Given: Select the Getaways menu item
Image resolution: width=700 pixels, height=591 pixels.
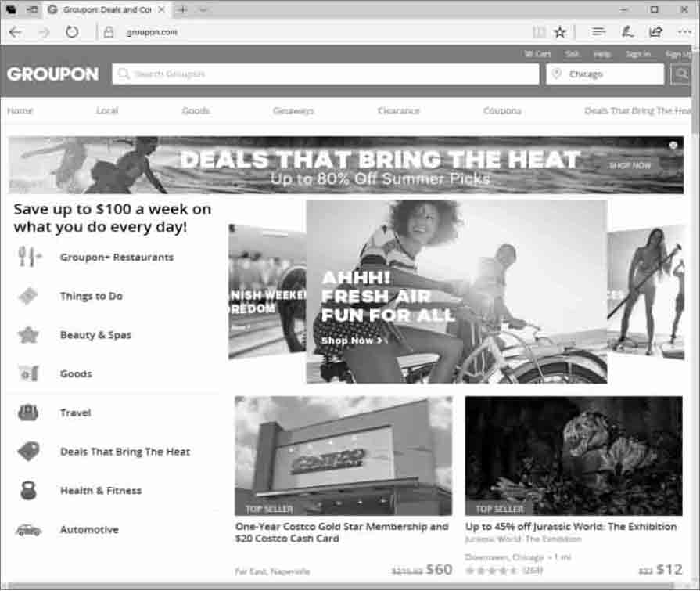Looking at the screenshot, I should (293, 110).
